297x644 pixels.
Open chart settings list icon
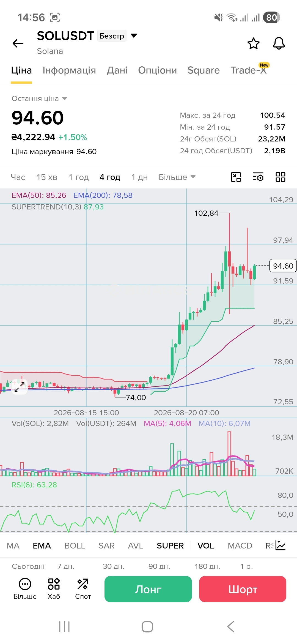coord(258,177)
